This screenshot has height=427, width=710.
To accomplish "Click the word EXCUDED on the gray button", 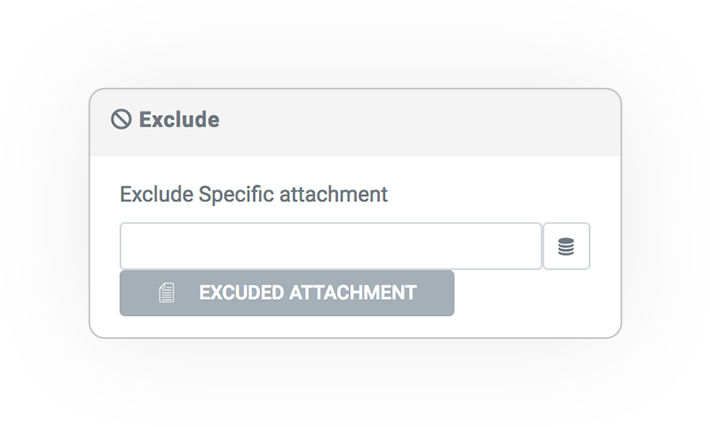I will click(x=241, y=293).
